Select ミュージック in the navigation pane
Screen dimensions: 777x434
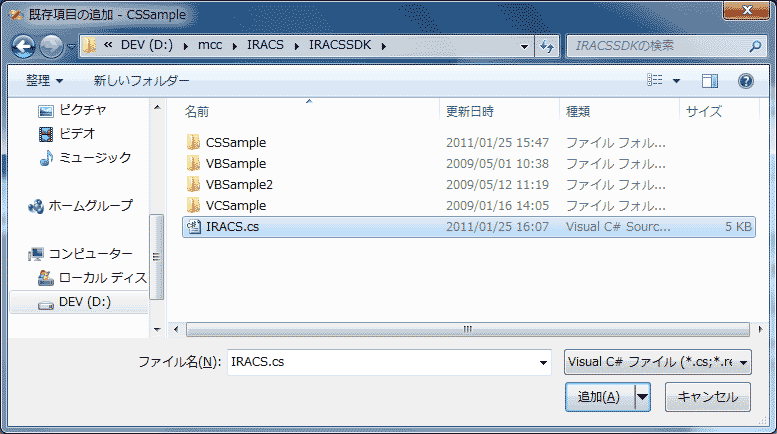tap(86, 158)
